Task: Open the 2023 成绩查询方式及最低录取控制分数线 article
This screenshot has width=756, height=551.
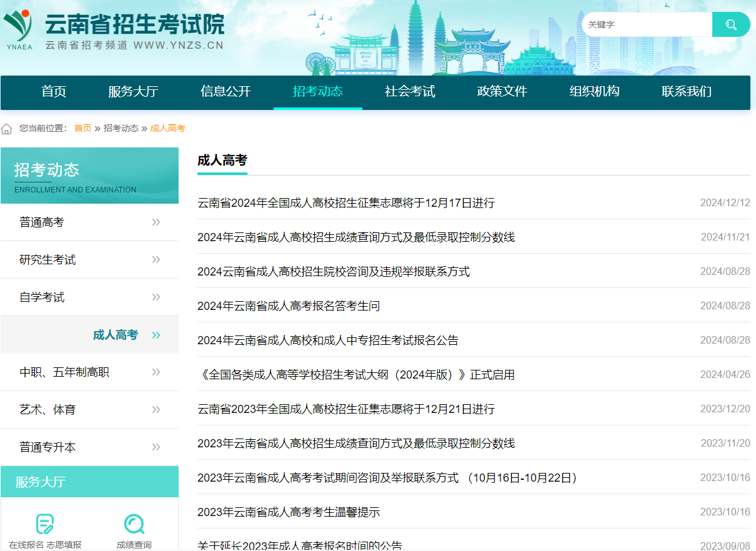Action: [x=357, y=443]
